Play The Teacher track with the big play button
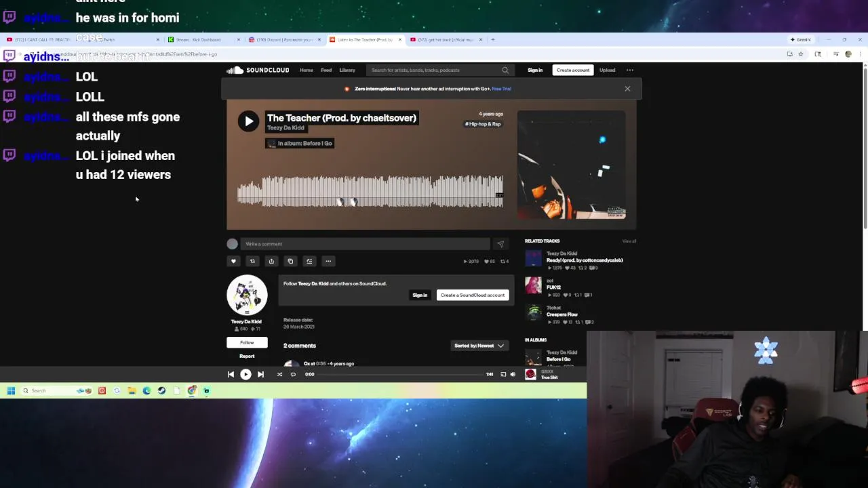The image size is (868, 488). click(x=248, y=121)
